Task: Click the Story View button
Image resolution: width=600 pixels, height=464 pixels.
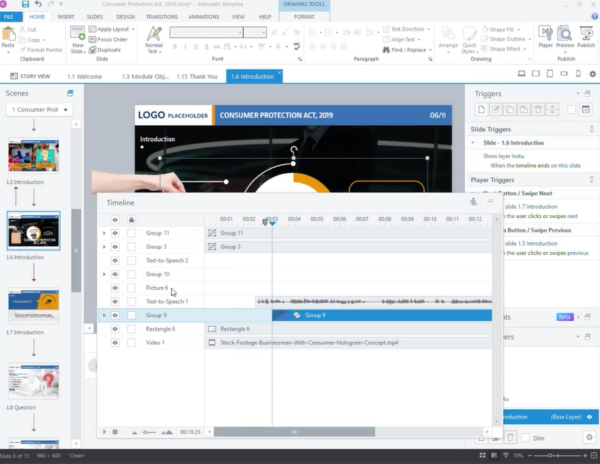Action: [30, 76]
